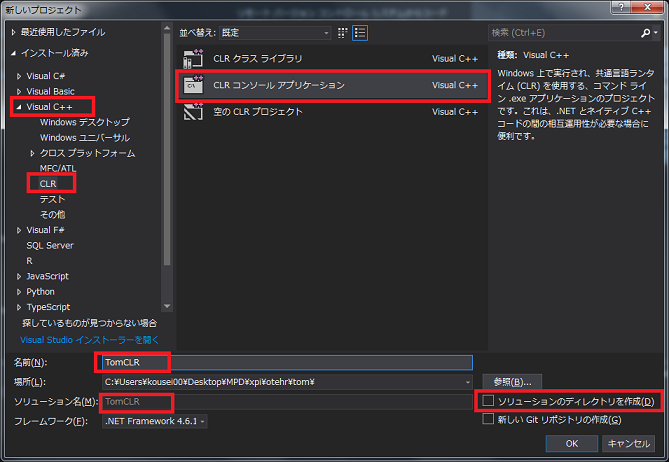Open the help question mark button

(x=621, y=7)
